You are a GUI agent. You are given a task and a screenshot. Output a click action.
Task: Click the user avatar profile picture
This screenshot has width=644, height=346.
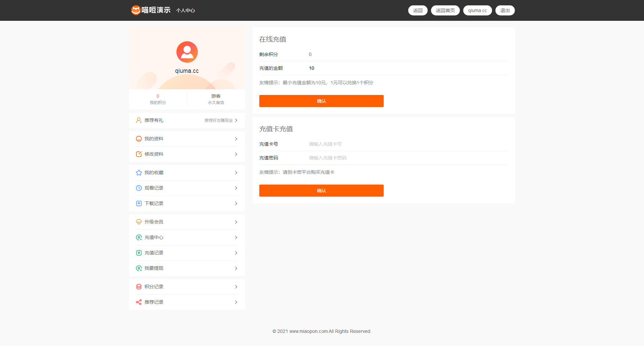(x=187, y=52)
